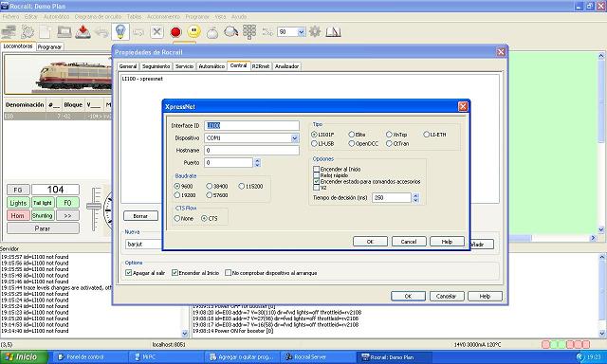Click the server connect icon in main toolbar
The height and width of the screenshot is (364, 607).
(x=9, y=31)
